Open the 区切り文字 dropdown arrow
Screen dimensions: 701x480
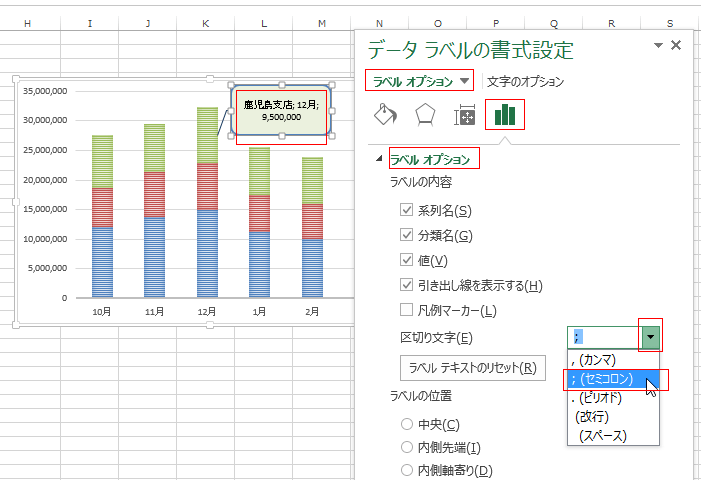click(x=650, y=337)
